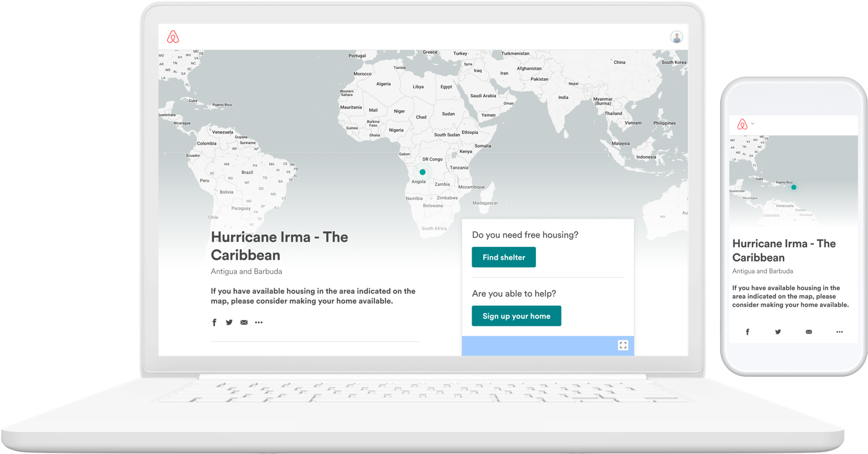This screenshot has height=454, width=868.
Task: Click the phone's Hurricane Irma - The Caribbean heading
Action: pos(784,251)
